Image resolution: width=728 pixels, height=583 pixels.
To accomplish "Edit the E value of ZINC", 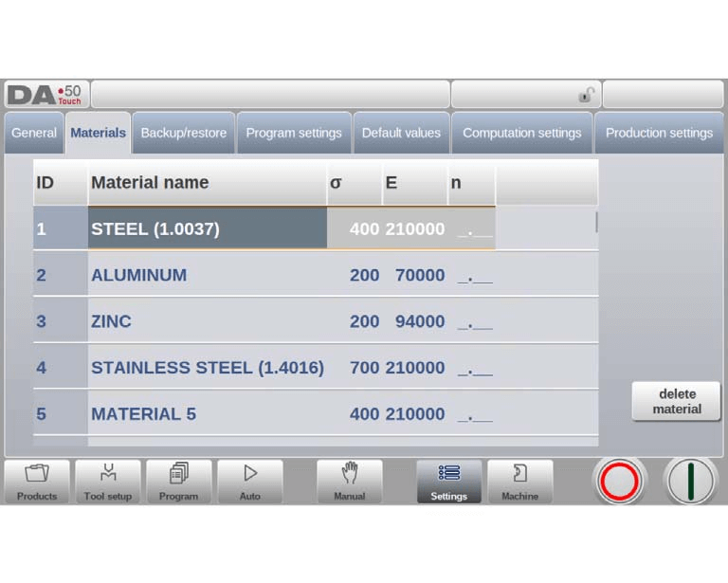I will (x=419, y=321).
